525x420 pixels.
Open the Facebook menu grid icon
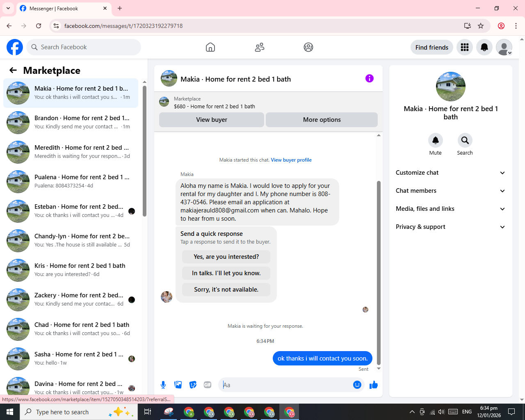click(465, 47)
